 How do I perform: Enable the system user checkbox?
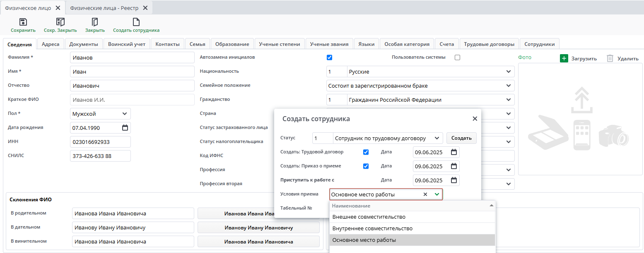(457, 57)
